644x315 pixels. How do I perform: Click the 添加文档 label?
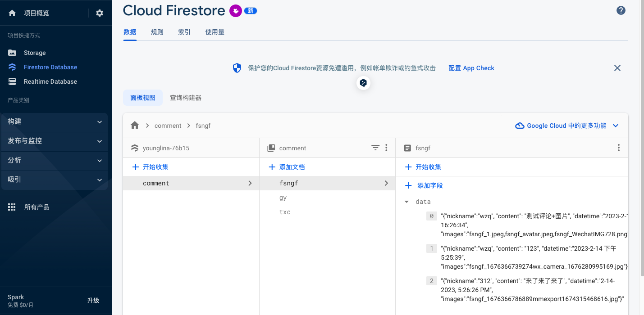pos(292,167)
